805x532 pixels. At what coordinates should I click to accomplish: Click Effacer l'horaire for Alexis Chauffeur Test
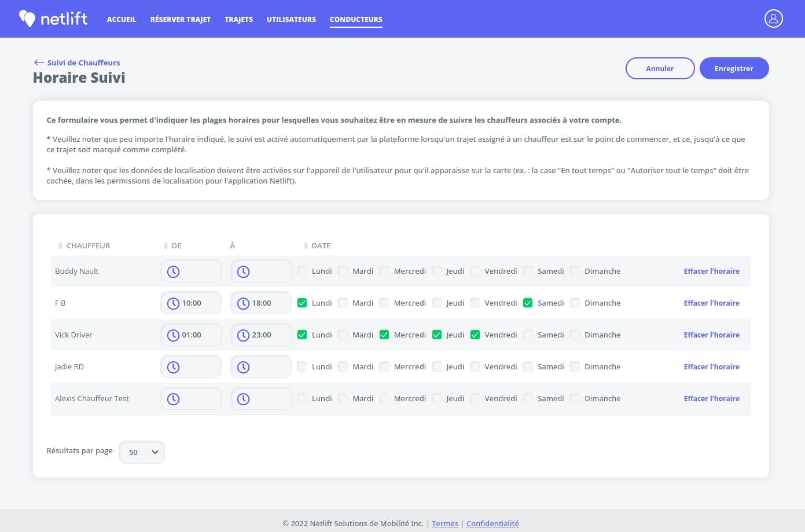[711, 398]
